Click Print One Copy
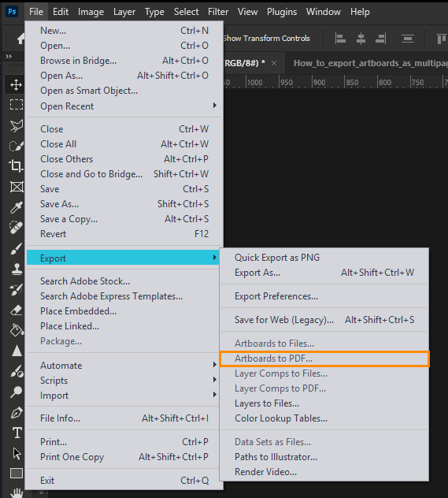This screenshot has height=498, width=448. [123, 457]
